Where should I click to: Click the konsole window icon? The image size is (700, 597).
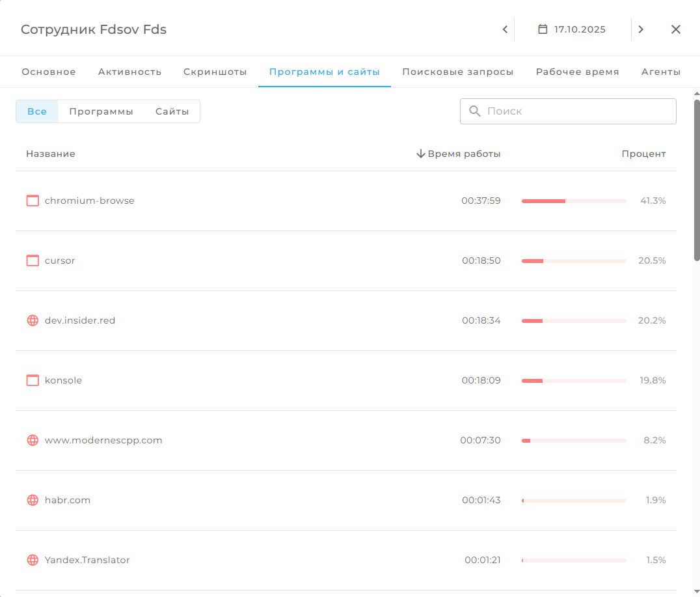coord(33,380)
